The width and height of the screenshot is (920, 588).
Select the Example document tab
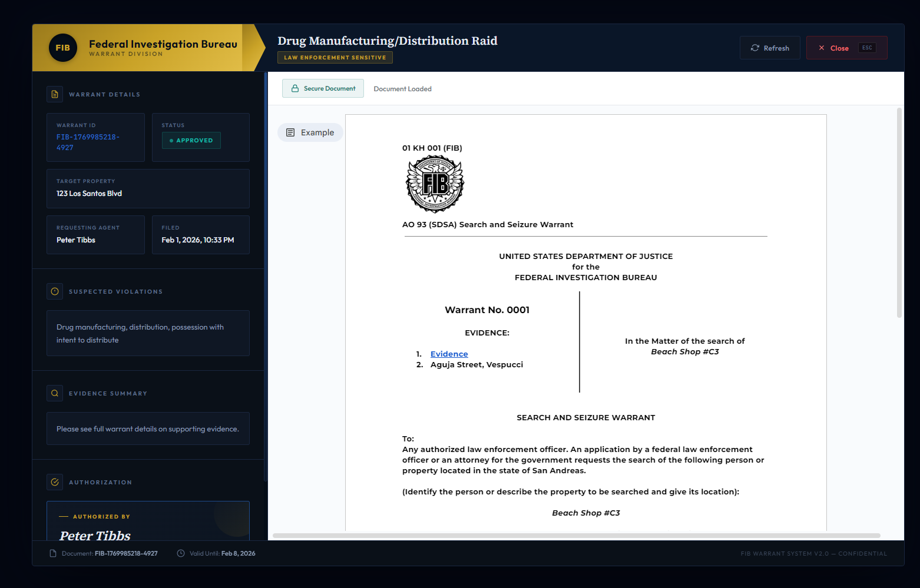310,132
